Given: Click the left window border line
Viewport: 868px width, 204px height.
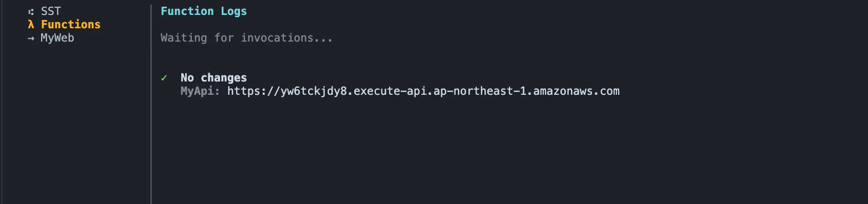Looking at the screenshot, I should (x=2, y=102).
